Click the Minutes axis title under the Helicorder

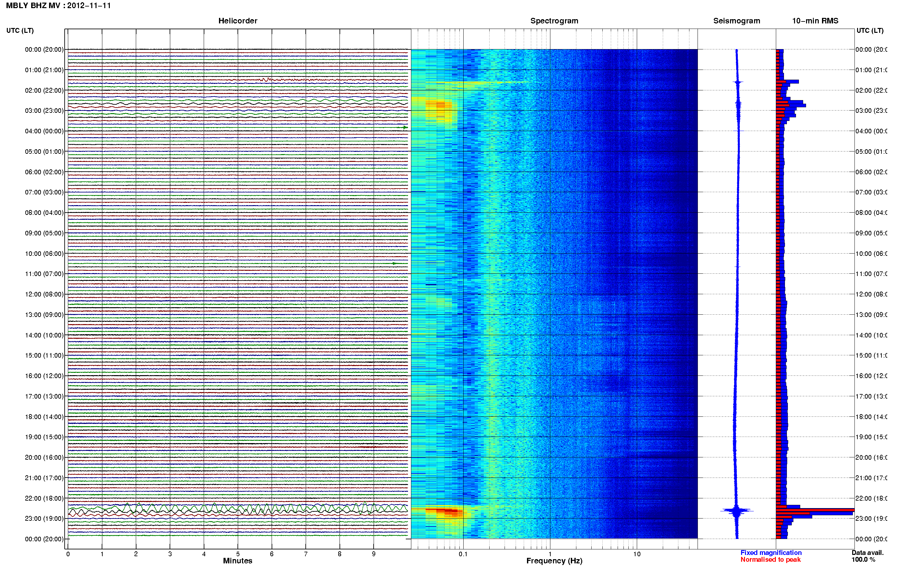point(237,561)
